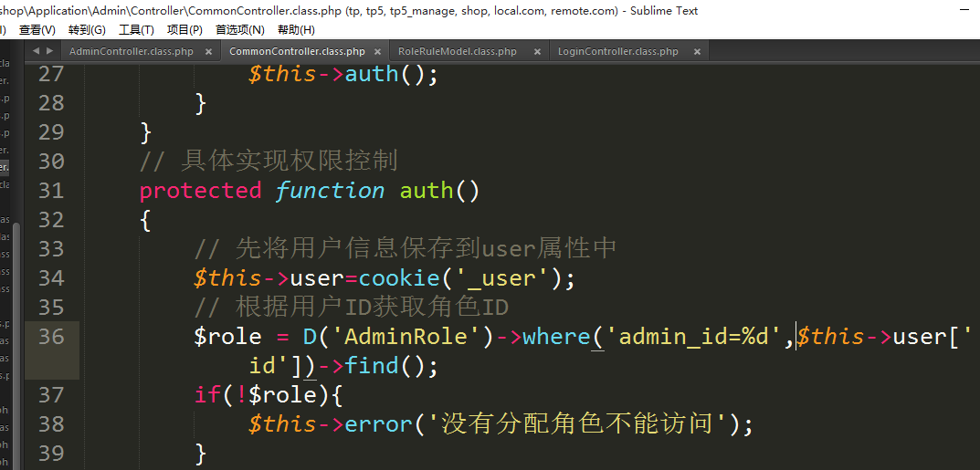This screenshot has height=470, width=980.
Task: Close the LoginController.class.php tab
Action: (698, 52)
